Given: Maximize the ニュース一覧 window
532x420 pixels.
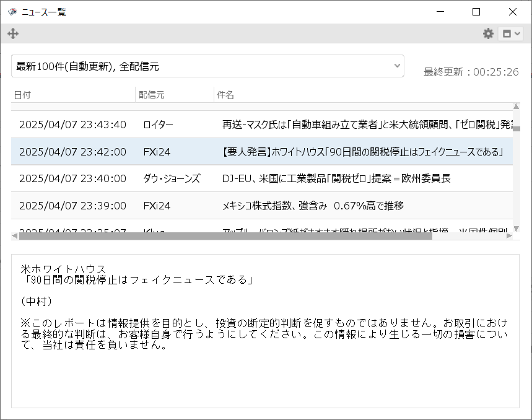Looking at the screenshot, I should pyautogui.click(x=476, y=12).
